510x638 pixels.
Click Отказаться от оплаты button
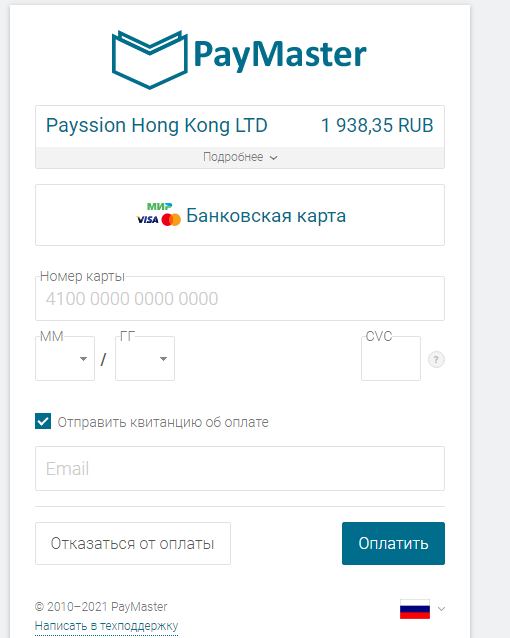tap(133, 544)
